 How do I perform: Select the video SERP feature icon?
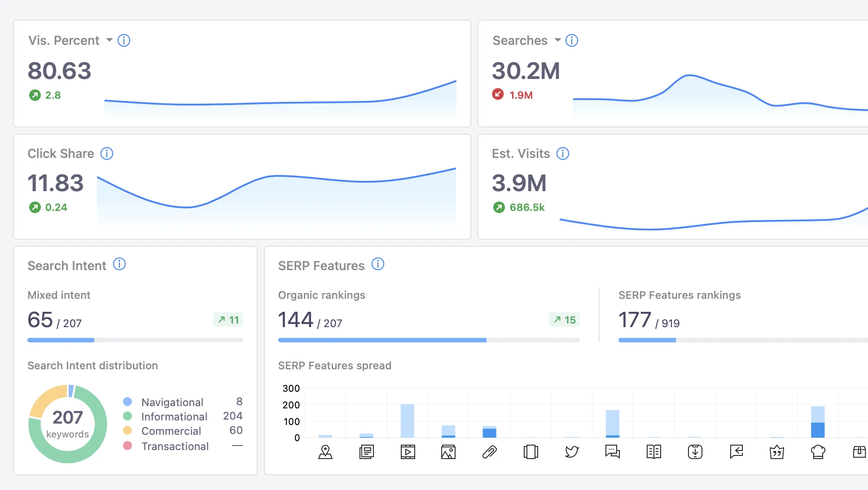[408, 452]
